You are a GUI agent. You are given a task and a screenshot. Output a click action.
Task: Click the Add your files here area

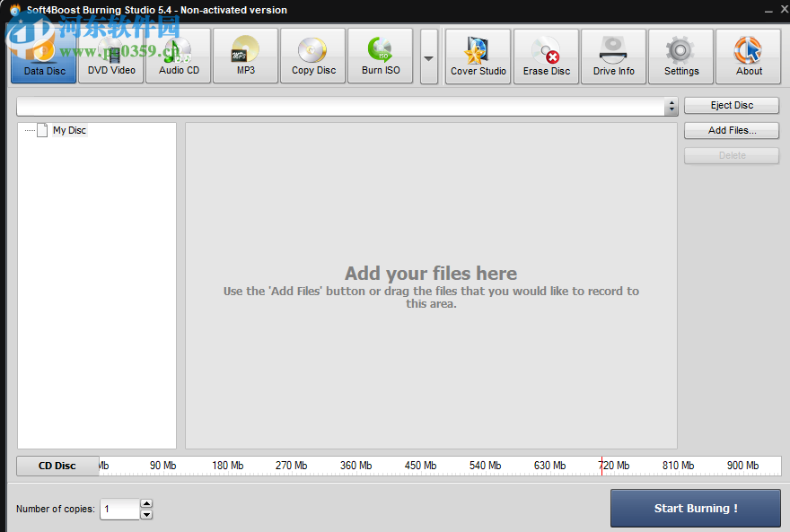431,286
